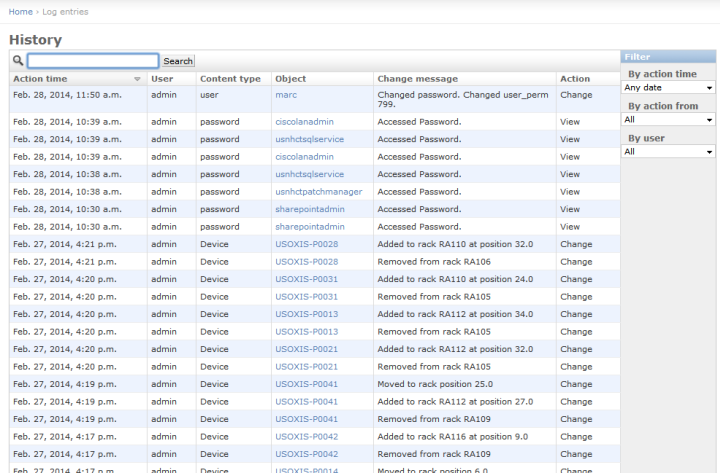Open USOXIS-P0042 link in Removed from RA109 row
Image resolution: width=720 pixels, height=473 pixels.
click(x=307, y=454)
